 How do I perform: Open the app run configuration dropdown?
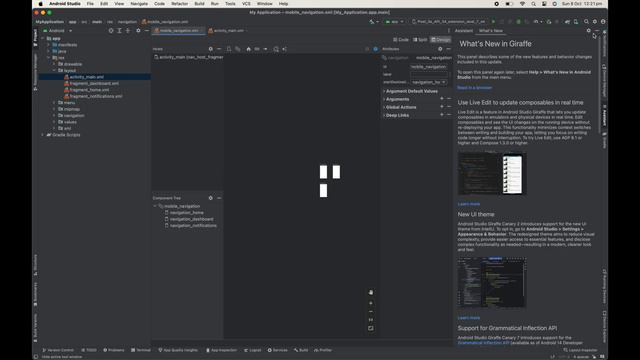point(394,22)
